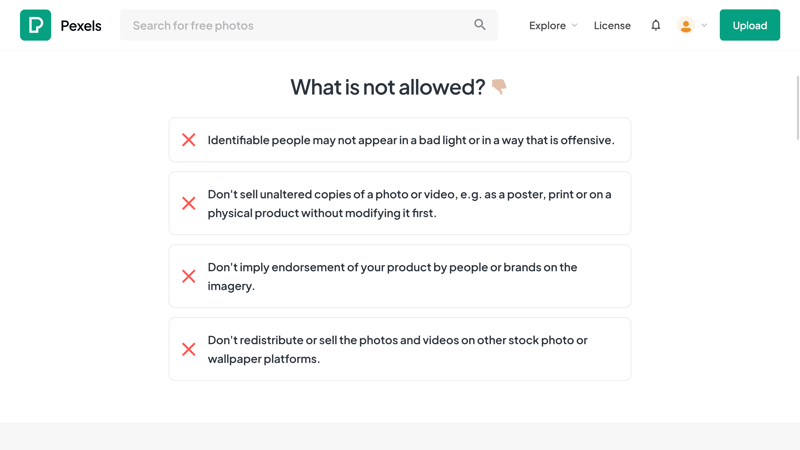The height and width of the screenshot is (450, 800).
Task: Expand the chevron beside Explore
Action: tap(574, 25)
